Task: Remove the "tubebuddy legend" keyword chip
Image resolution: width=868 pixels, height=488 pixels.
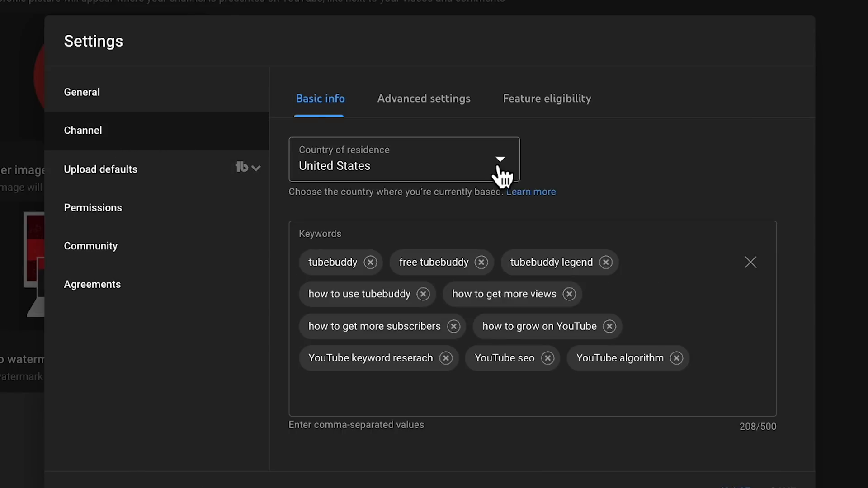Action: click(x=606, y=262)
